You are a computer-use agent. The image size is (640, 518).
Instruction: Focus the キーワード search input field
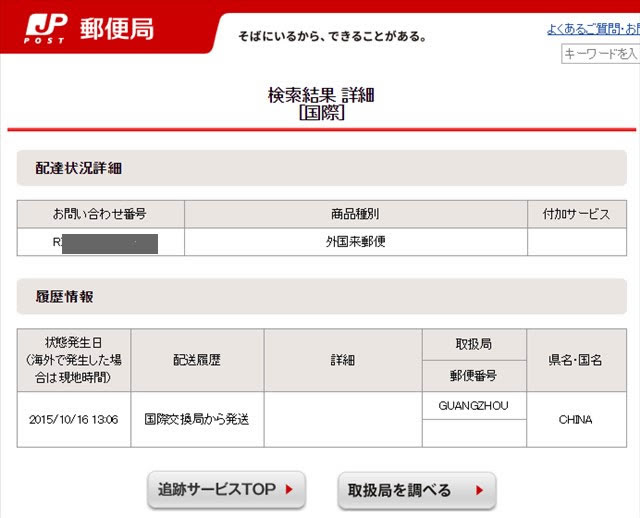(600, 53)
